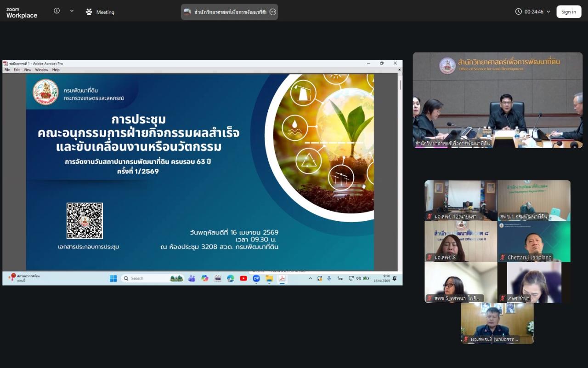Open the battery icon in system tray
This screenshot has height=368, width=588.
366,278
